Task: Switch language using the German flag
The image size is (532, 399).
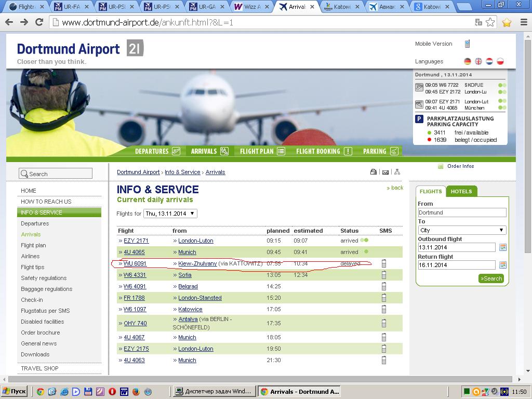Action: 468,61
